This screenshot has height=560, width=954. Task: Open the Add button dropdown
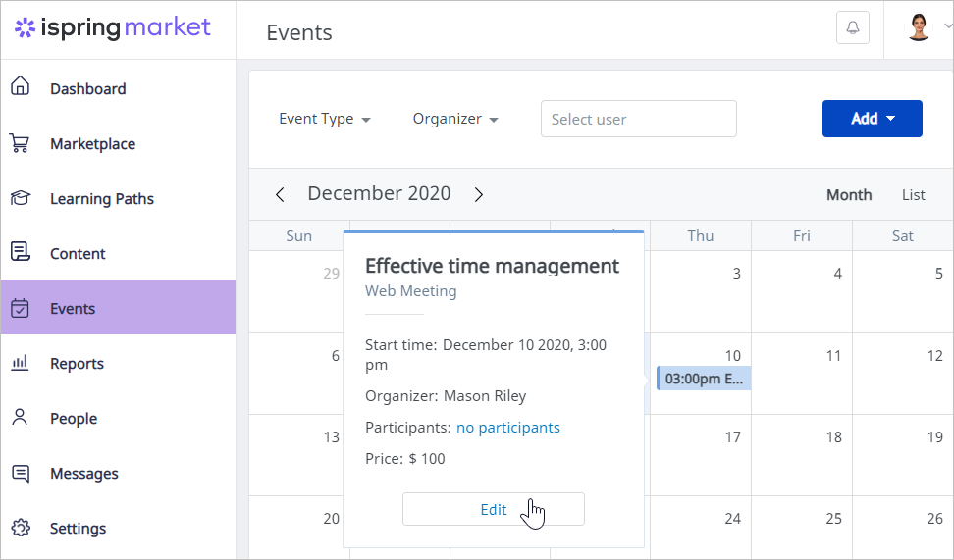872,119
